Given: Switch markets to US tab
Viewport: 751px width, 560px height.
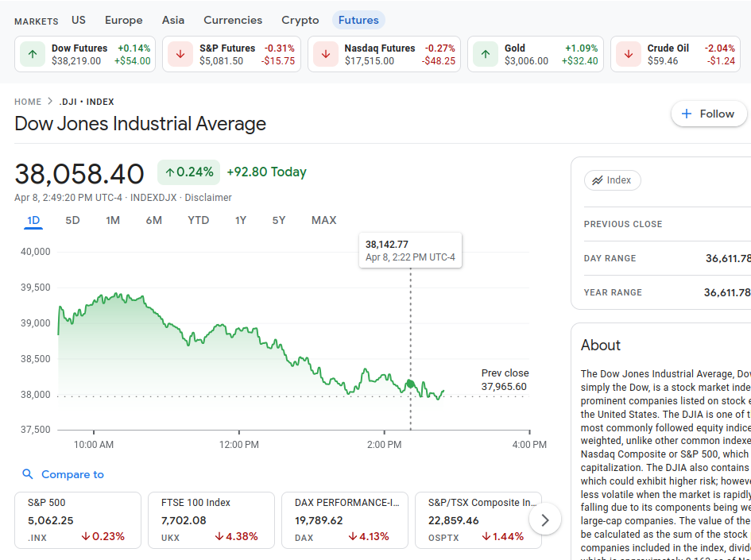Looking at the screenshot, I should tap(79, 20).
